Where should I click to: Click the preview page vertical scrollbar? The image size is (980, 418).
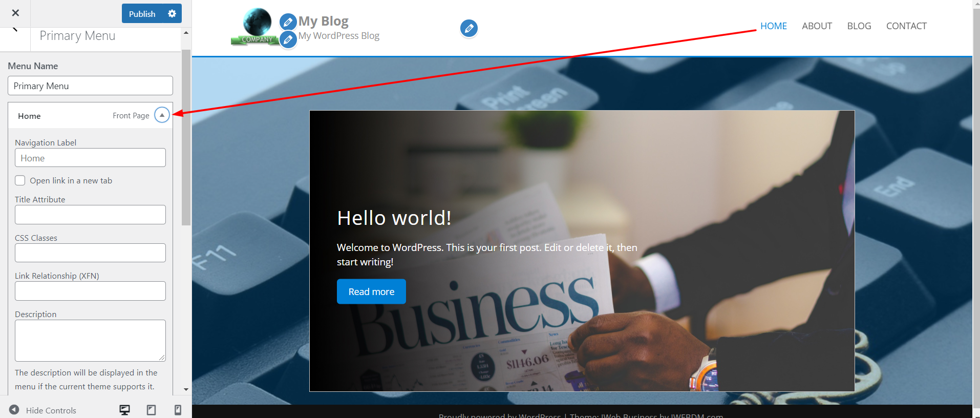(x=976, y=209)
